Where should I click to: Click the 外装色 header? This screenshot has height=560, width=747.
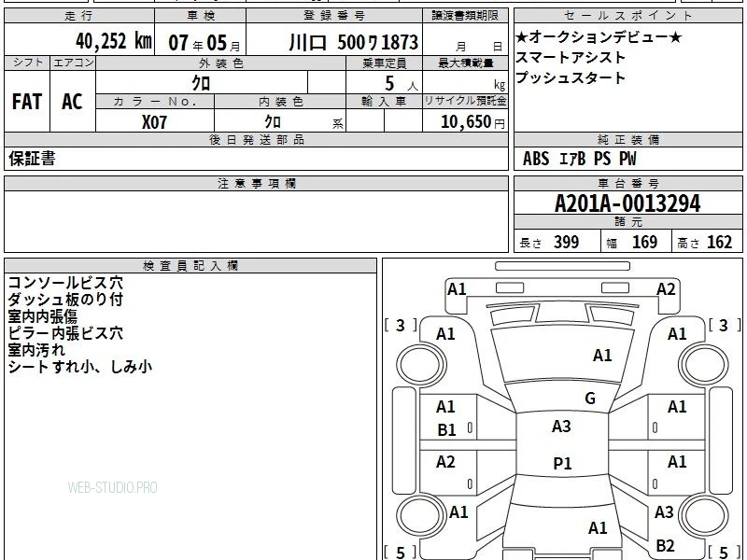(x=221, y=63)
